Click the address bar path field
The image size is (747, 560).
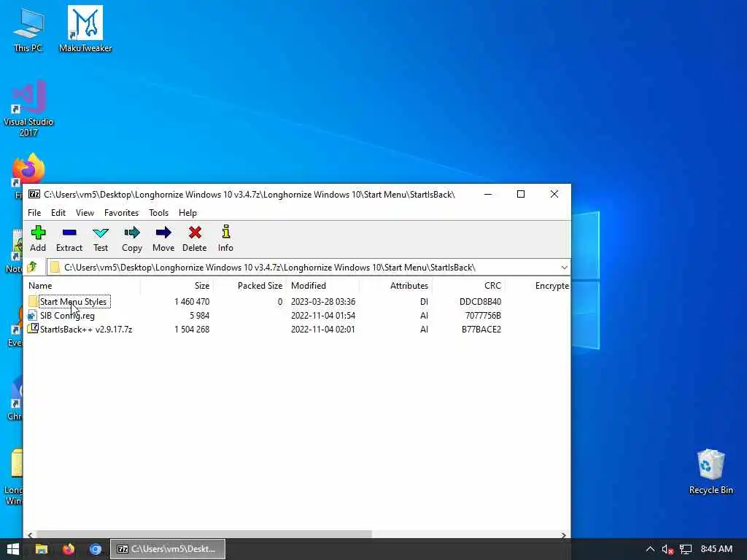point(303,267)
